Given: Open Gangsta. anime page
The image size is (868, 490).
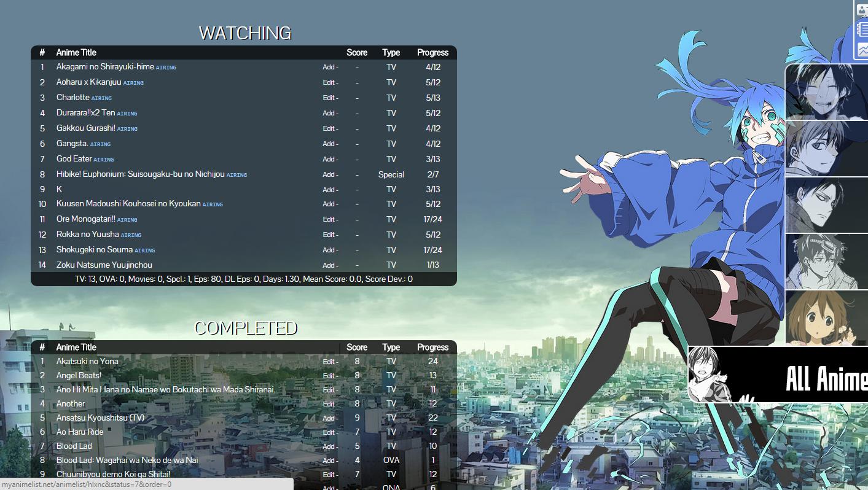Looking at the screenshot, I should point(72,144).
